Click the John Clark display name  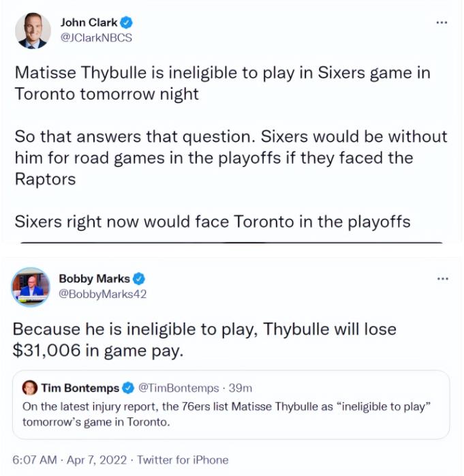coord(89,23)
